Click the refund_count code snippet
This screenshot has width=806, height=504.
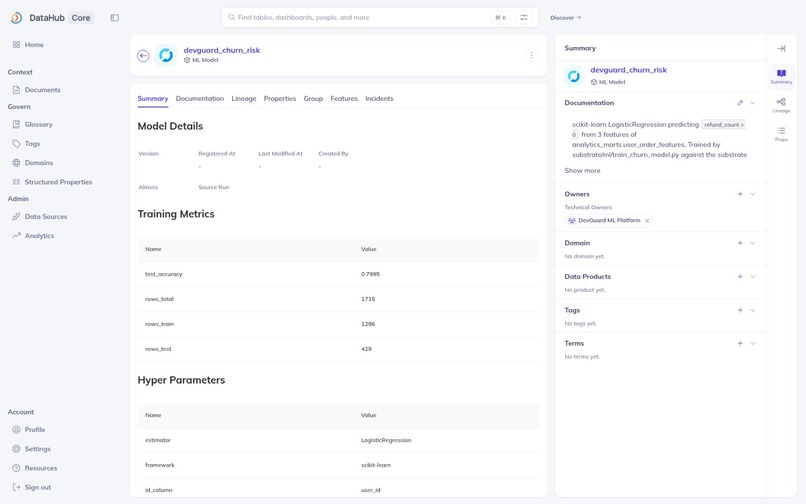[724, 124]
